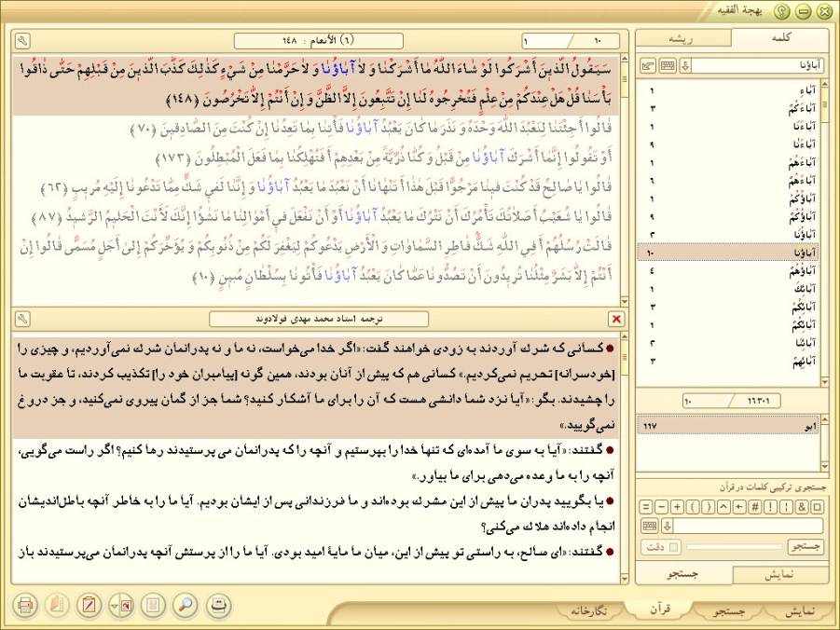Click the word input field containing آباؤنا
Viewport: 840px width, 630px height.
coord(758,66)
